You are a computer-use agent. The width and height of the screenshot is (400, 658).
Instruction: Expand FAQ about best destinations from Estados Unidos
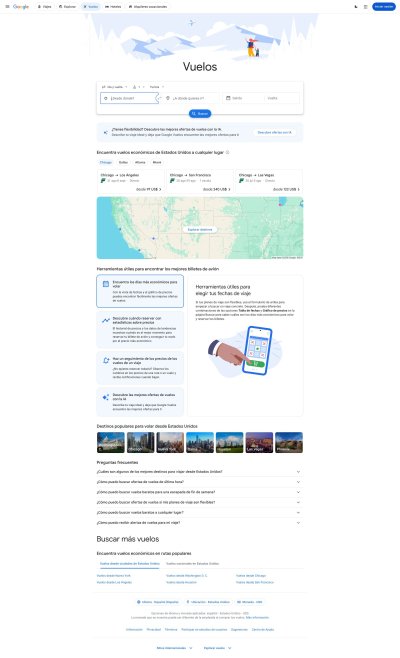click(x=200, y=472)
